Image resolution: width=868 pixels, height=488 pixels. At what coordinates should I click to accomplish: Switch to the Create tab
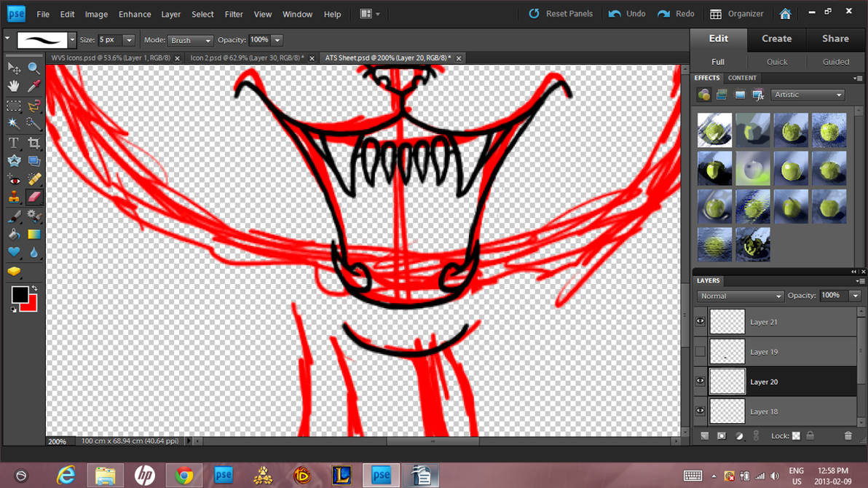[776, 38]
